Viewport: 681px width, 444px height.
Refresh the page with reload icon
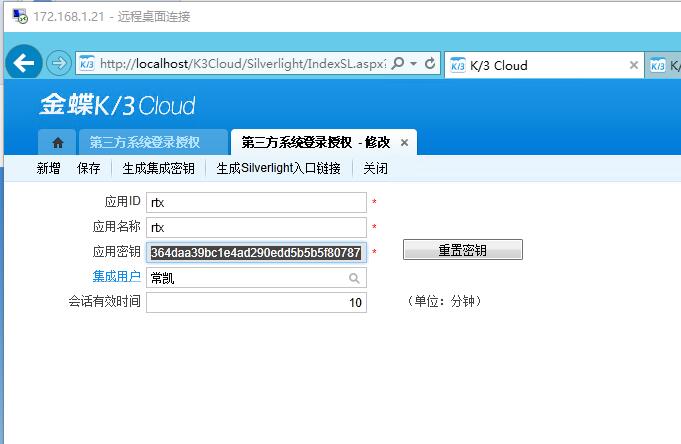[x=430, y=63]
